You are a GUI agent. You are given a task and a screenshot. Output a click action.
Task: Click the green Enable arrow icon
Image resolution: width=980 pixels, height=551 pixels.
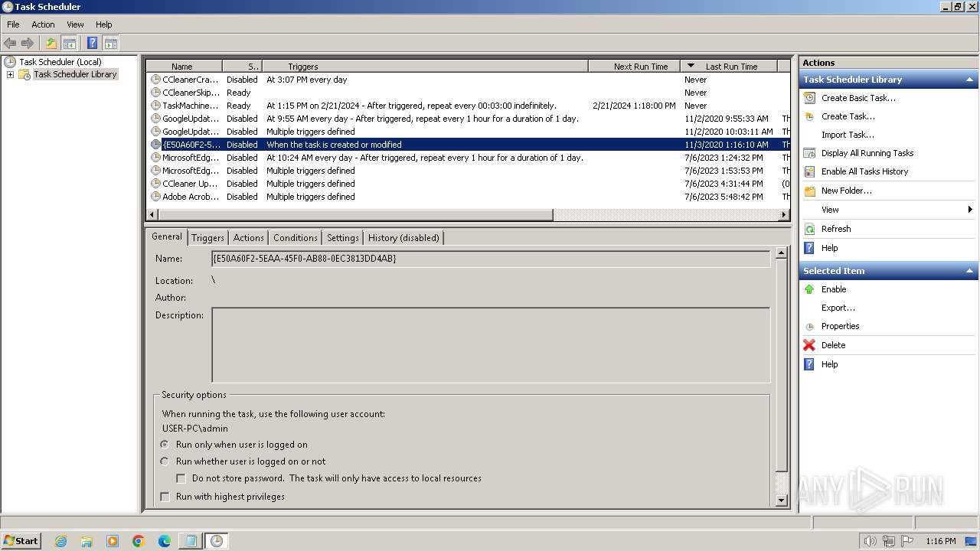[809, 289]
